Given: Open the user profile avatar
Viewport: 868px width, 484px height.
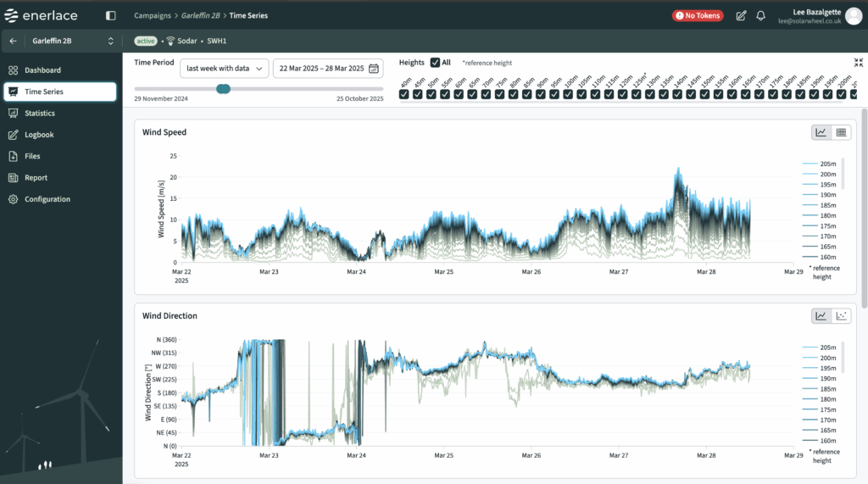Looking at the screenshot, I should pos(853,15).
